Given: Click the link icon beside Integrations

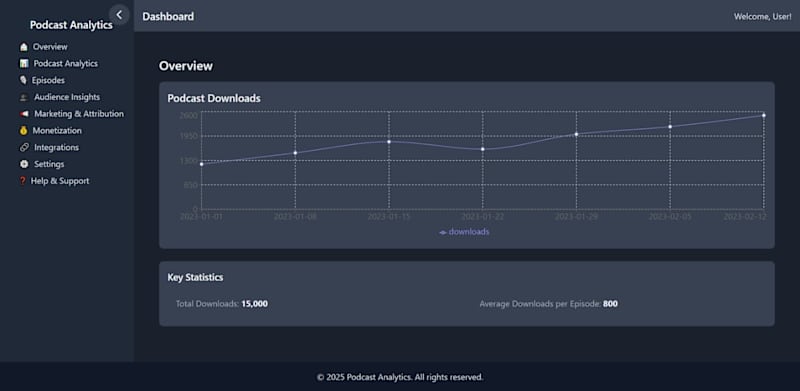Looking at the screenshot, I should [24, 148].
